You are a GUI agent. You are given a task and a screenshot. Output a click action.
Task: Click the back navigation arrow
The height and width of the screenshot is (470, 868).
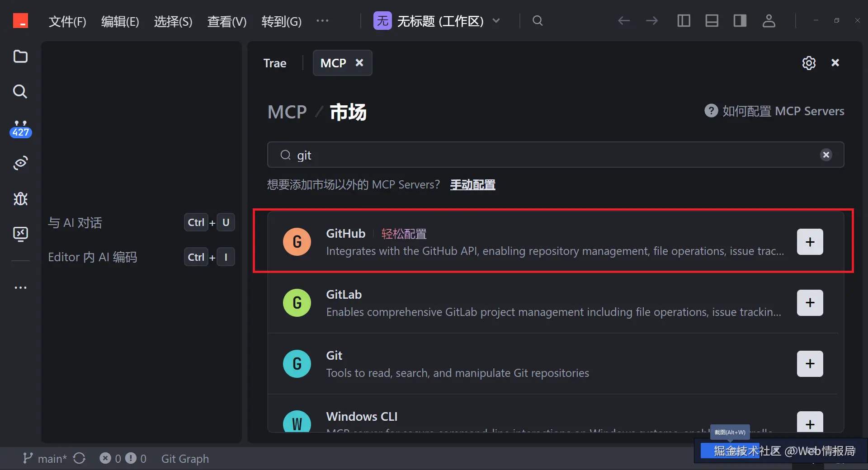(624, 21)
